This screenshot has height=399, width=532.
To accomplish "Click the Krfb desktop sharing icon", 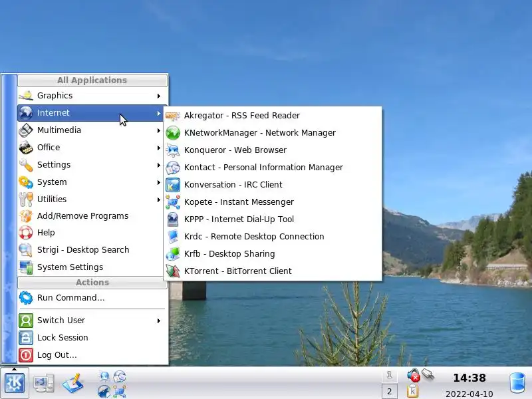I will [173, 254].
